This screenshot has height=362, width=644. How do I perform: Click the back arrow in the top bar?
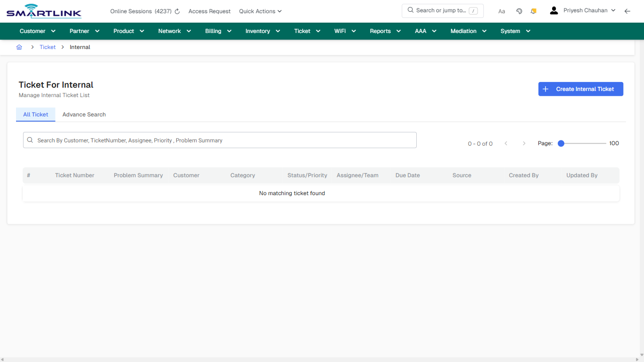(x=627, y=10)
